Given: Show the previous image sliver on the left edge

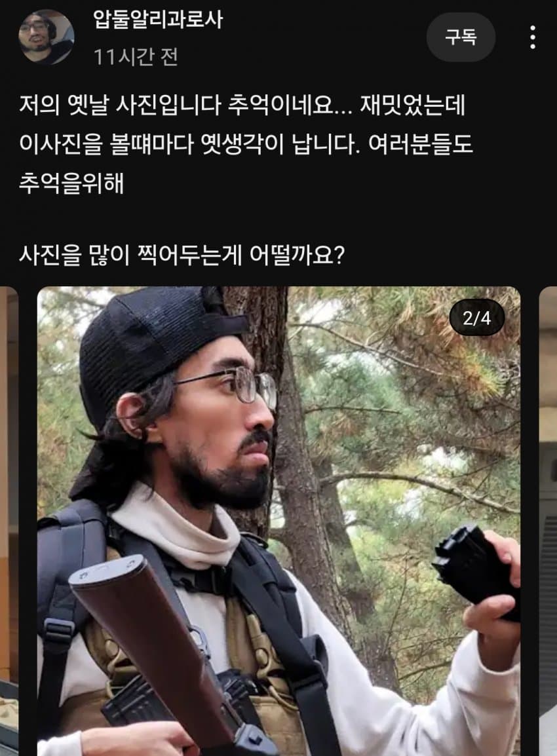Looking at the screenshot, I should (x=9, y=521).
